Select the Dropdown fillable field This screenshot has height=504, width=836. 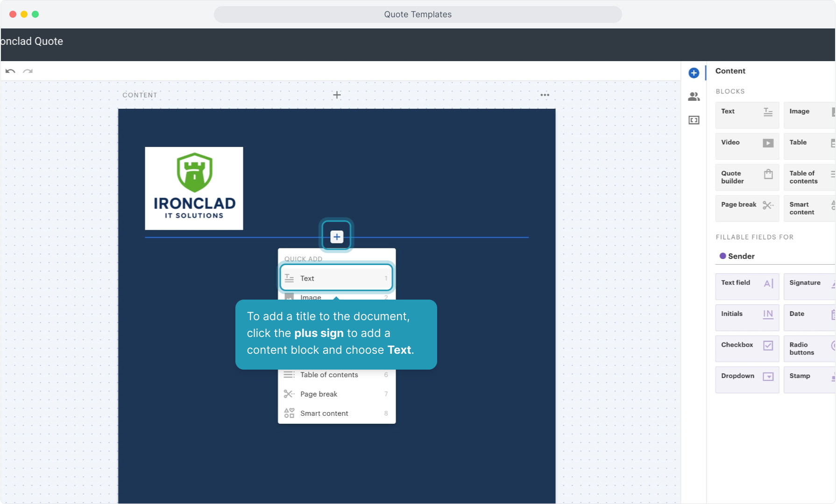[x=747, y=380]
